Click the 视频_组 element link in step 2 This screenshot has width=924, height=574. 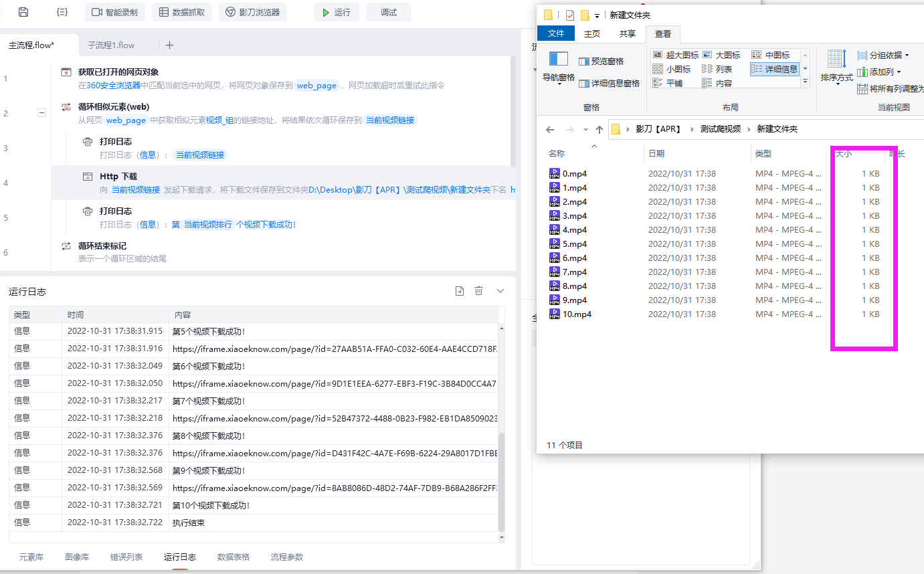219,120
